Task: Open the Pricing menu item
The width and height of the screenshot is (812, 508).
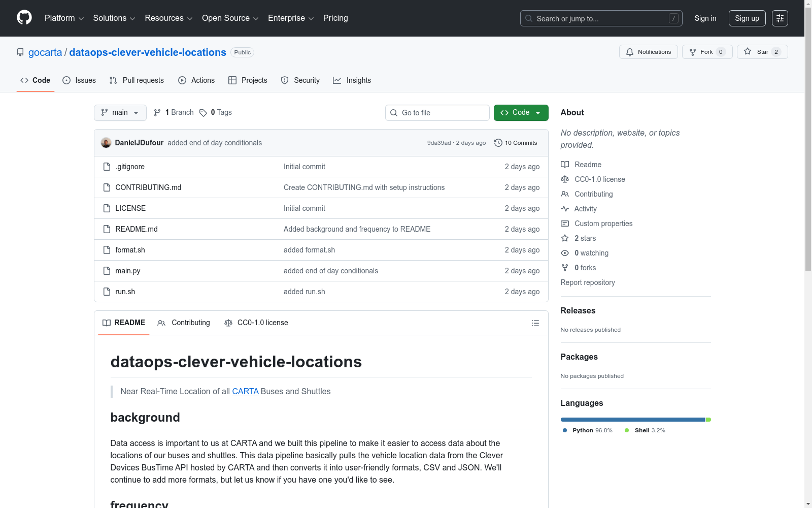Action: (335, 18)
